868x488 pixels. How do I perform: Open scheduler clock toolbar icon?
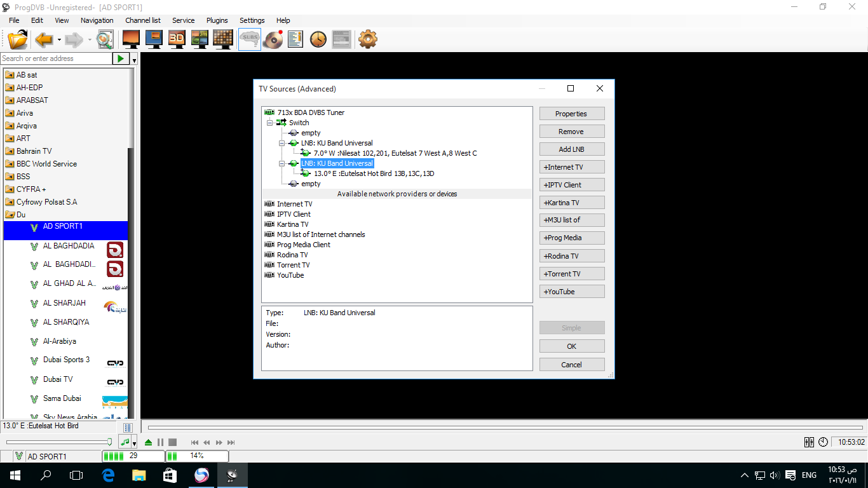[x=318, y=39]
